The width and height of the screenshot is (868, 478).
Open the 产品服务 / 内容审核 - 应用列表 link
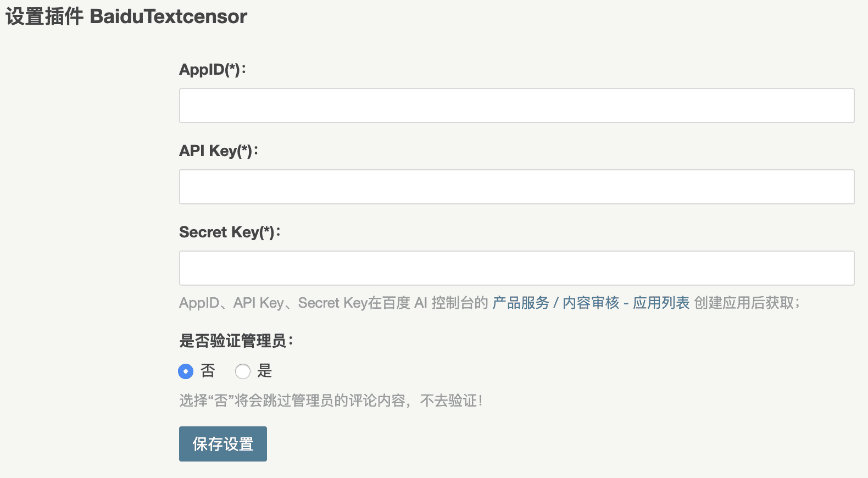point(591,302)
